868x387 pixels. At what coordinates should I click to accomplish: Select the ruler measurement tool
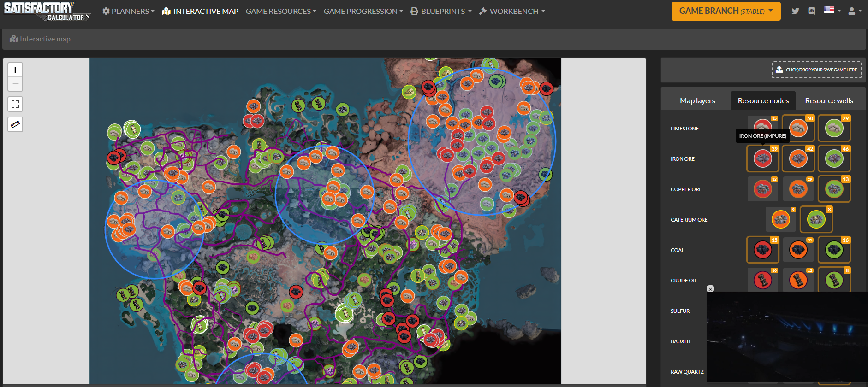click(x=15, y=124)
